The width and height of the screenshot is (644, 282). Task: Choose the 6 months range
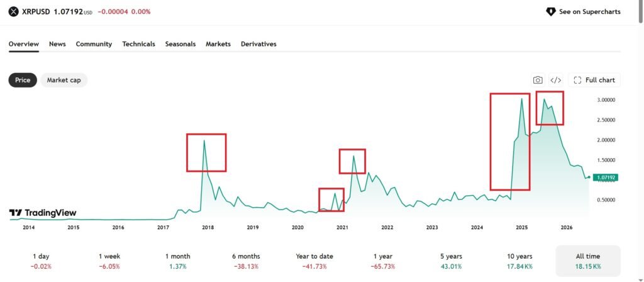tap(246, 261)
